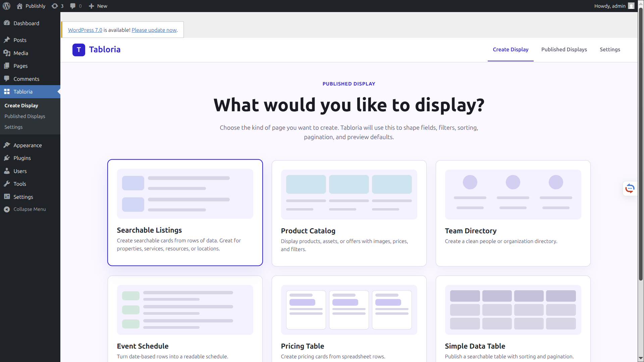Click the Simple Data Table preview thumbnail
This screenshot has height=362, width=644.
point(513,310)
